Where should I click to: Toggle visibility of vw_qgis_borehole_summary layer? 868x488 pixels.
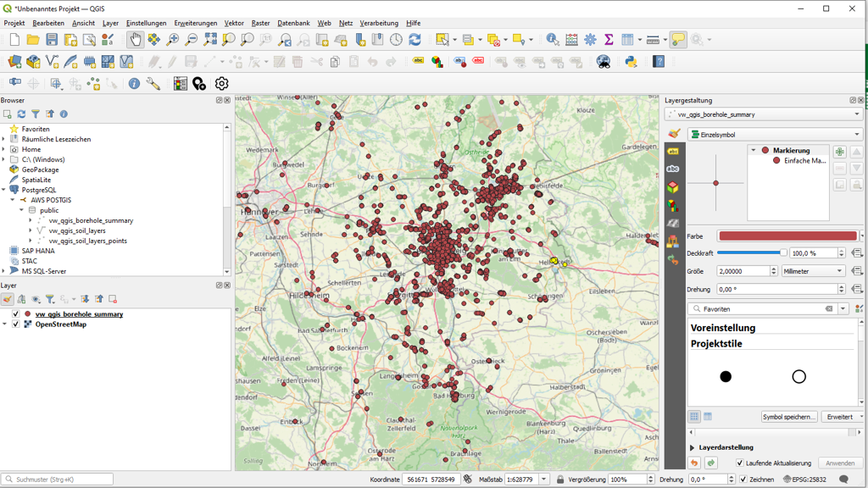pyautogui.click(x=15, y=314)
